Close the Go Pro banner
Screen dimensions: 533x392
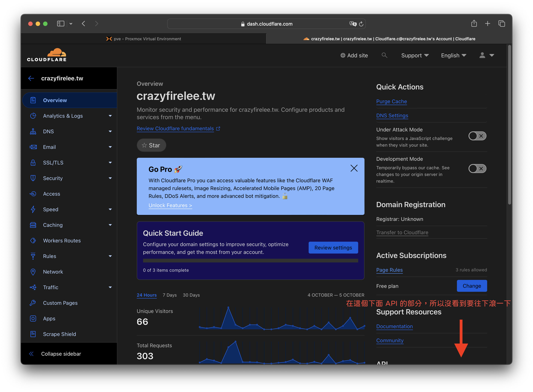[x=354, y=168]
